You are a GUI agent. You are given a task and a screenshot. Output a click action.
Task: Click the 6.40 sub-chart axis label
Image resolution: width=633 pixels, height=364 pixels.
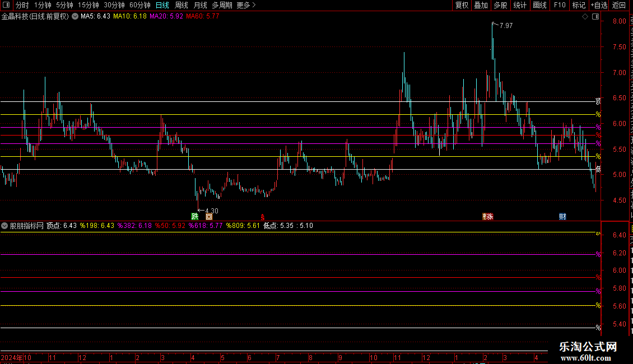pyautogui.click(x=619, y=235)
